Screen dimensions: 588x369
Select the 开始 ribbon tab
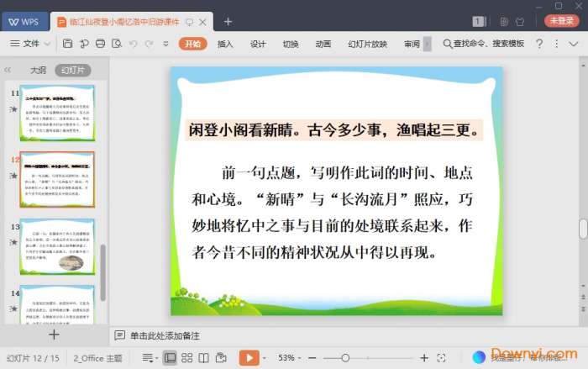192,44
